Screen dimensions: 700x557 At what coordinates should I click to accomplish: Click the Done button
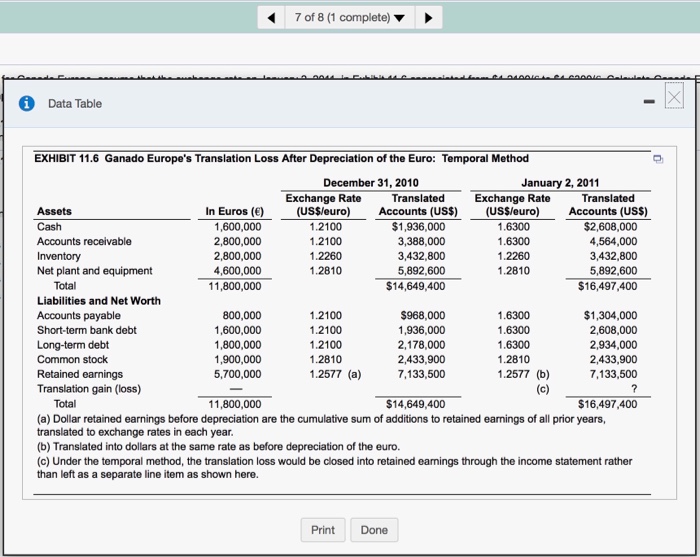tap(374, 530)
